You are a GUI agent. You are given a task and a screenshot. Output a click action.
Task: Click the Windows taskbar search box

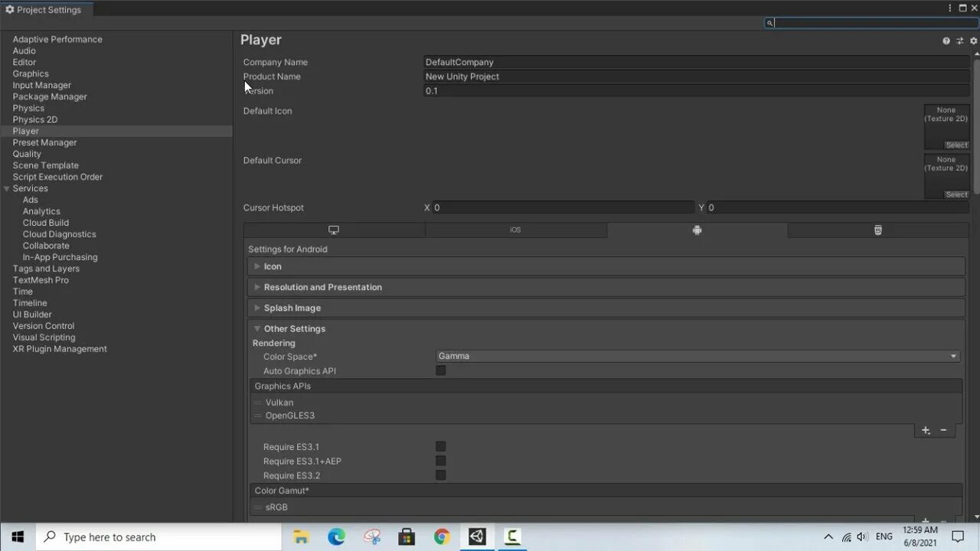coord(158,536)
